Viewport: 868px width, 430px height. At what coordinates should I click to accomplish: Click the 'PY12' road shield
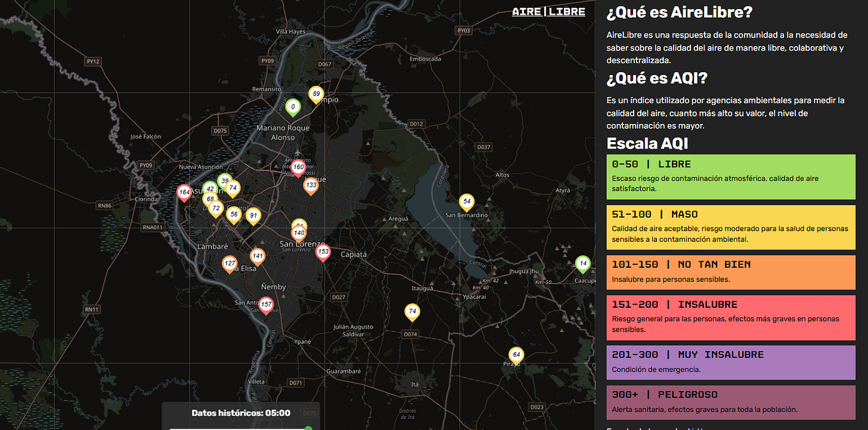pyautogui.click(x=93, y=61)
